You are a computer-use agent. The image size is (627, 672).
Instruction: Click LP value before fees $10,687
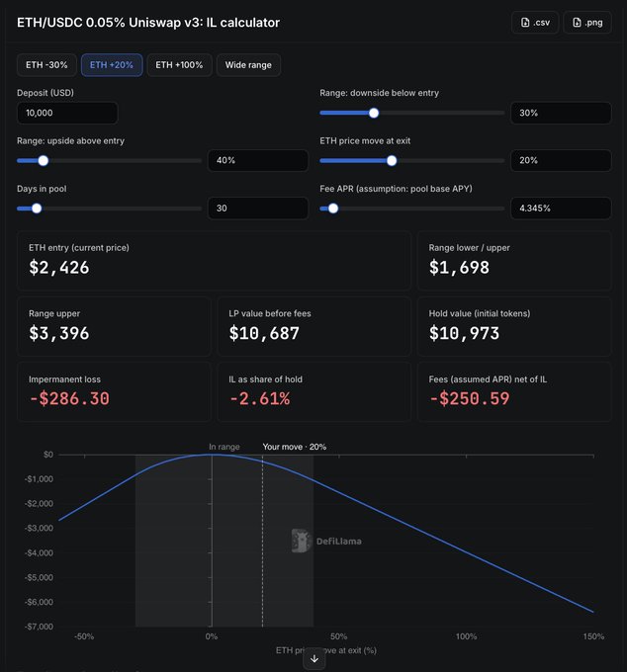pyautogui.click(x=264, y=333)
